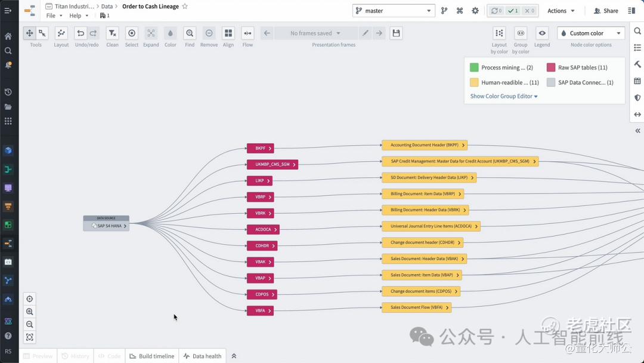Open the Find tool

click(190, 33)
